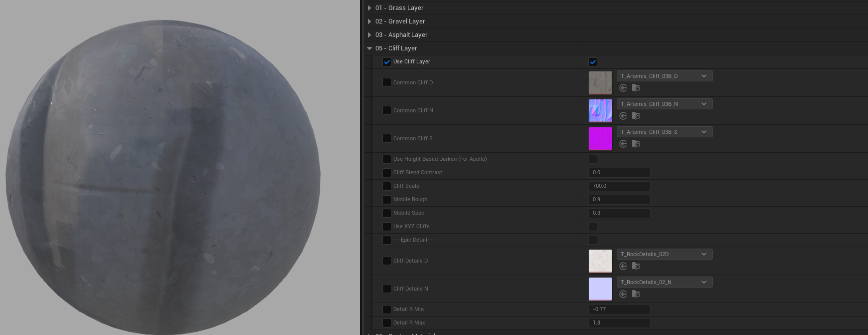This screenshot has width=868, height=335.
Task: Enable override checkbox beside Cliff Scale label
Action: (387, 186)
